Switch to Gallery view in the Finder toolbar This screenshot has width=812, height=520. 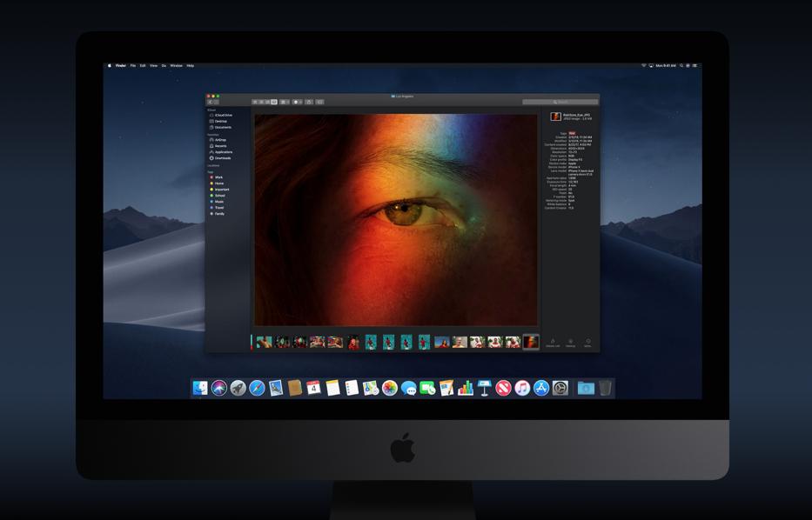pyautogui.click(x=274, y=102)
